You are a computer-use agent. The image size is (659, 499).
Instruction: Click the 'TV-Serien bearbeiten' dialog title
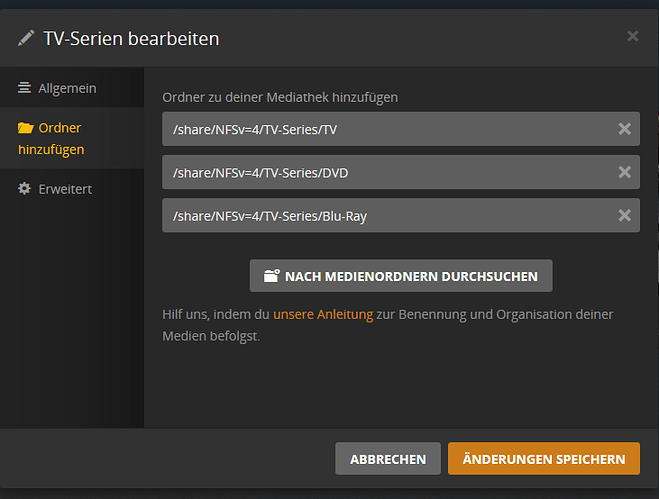coord(131,39)
